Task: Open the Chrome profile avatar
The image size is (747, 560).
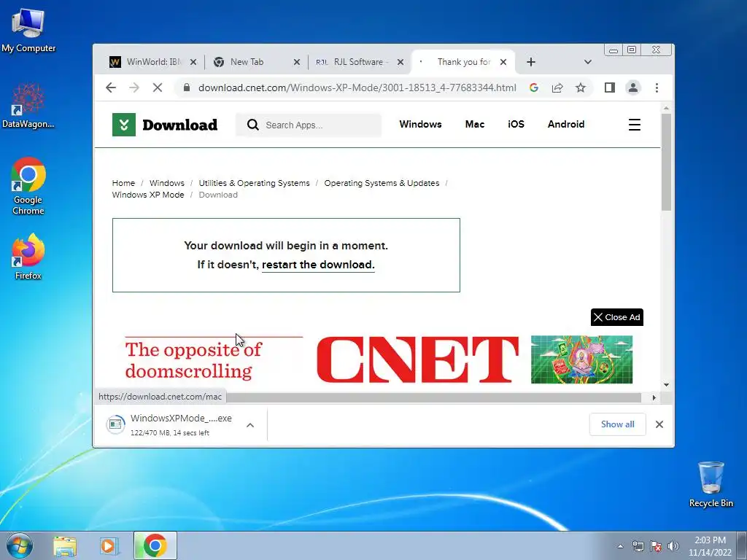Action: 632,87
